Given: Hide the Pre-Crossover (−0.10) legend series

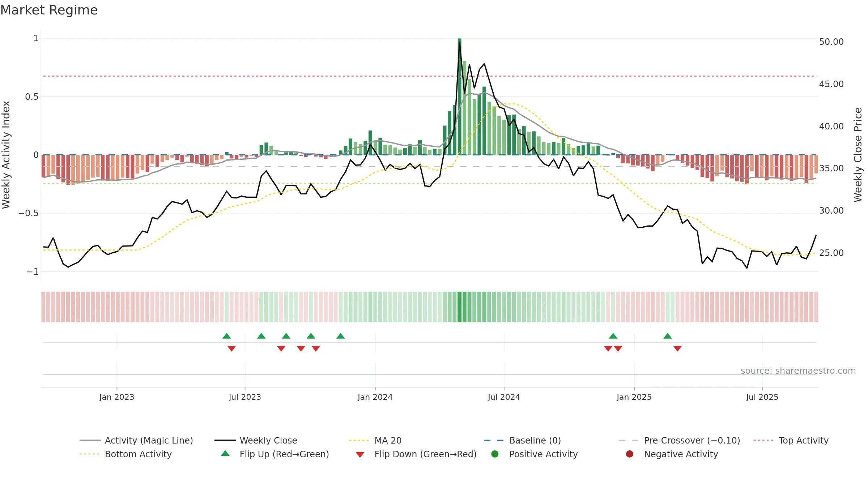Looking at the screenshot, I should 679,440.
